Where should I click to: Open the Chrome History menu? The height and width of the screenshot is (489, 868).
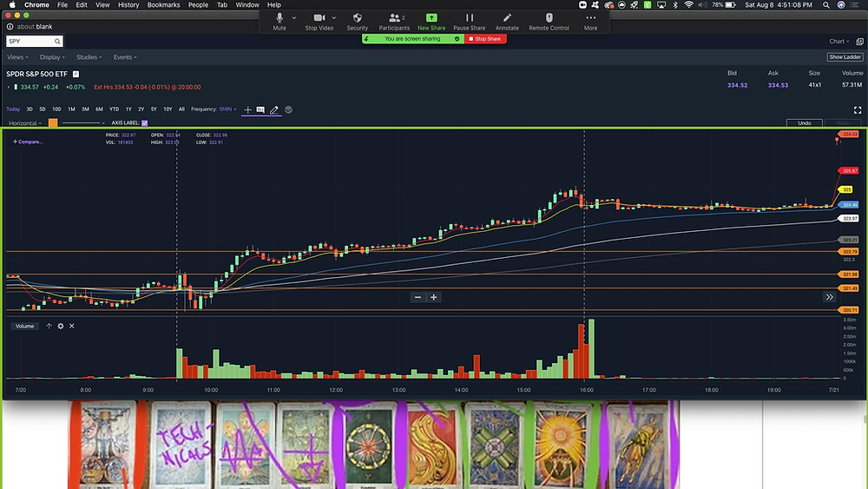128,4
